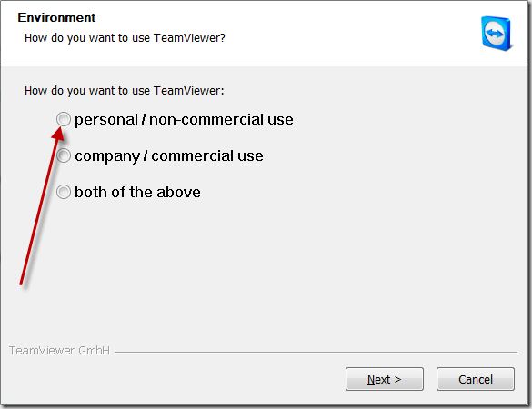Click the '>' symbol on the Next button
Viewport: 532px width, 409px height.
pos(397,379)
